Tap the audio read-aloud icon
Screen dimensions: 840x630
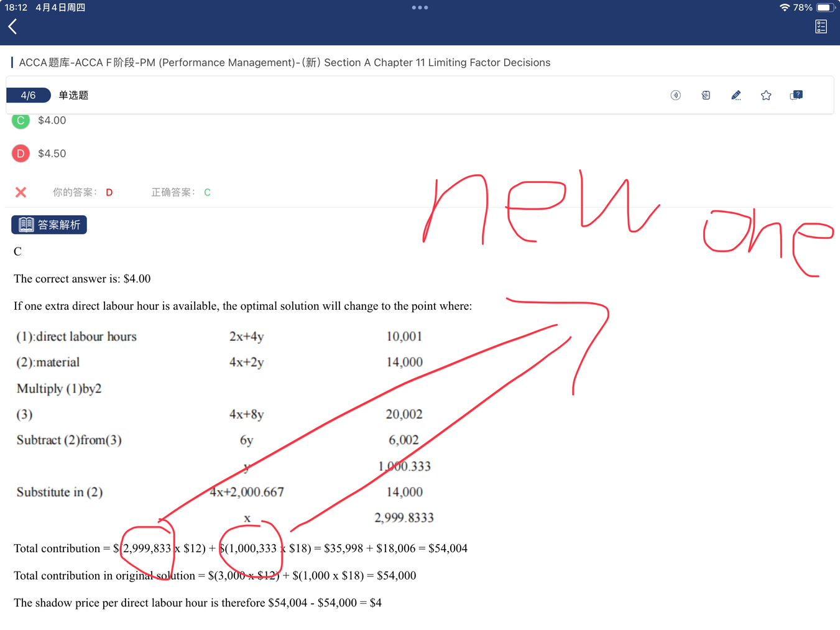(x=675, y=95)
